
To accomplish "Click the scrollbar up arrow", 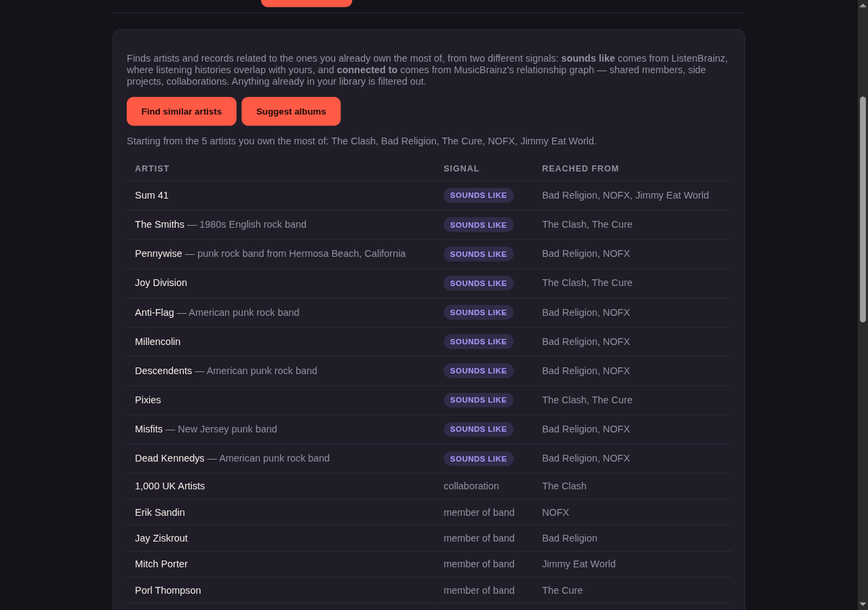I will pyautogui.click(x=863, y=5).
